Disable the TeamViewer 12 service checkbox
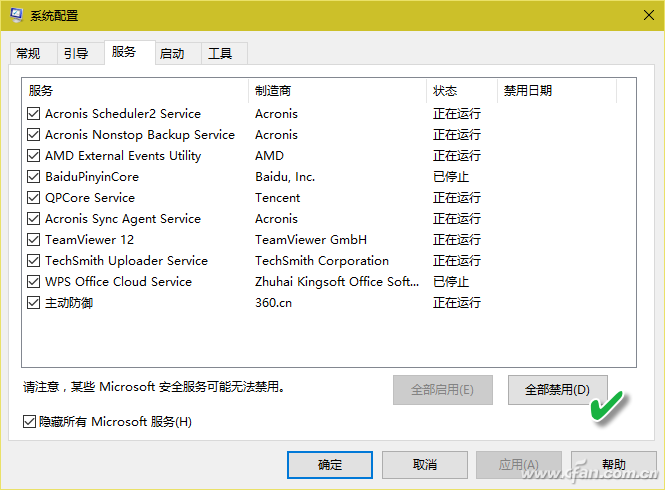Screen dimensions: 665x490 point(35,240)
